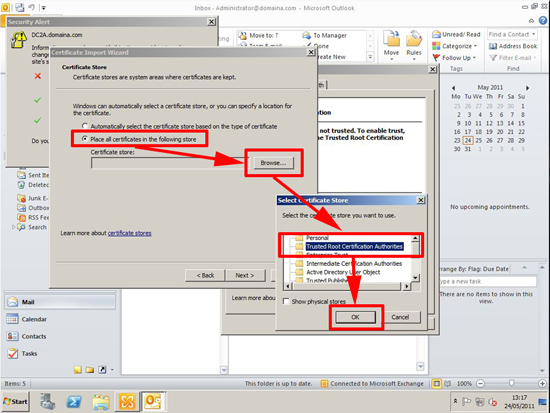Switch to Reading view in status bar

(448, 384)
